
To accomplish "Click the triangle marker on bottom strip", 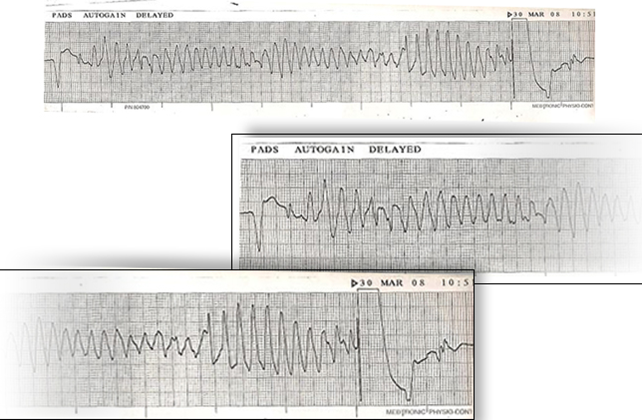I will [x=355, y=283].
